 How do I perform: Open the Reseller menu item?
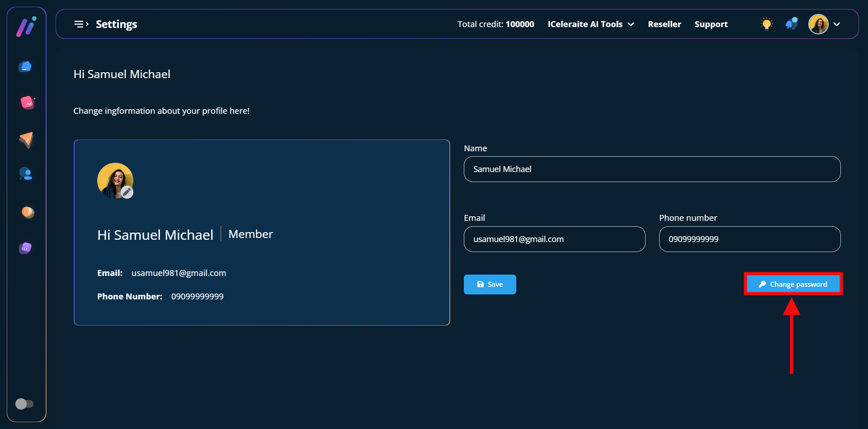[x=664, y=24]
